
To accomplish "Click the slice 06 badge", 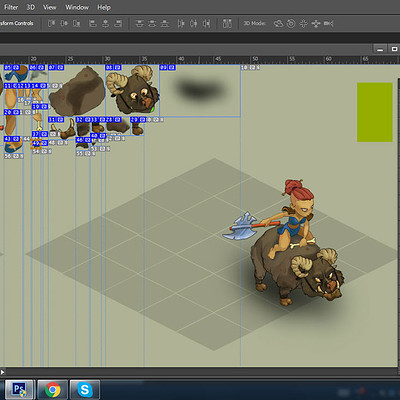I will click(x=37, y=67).
